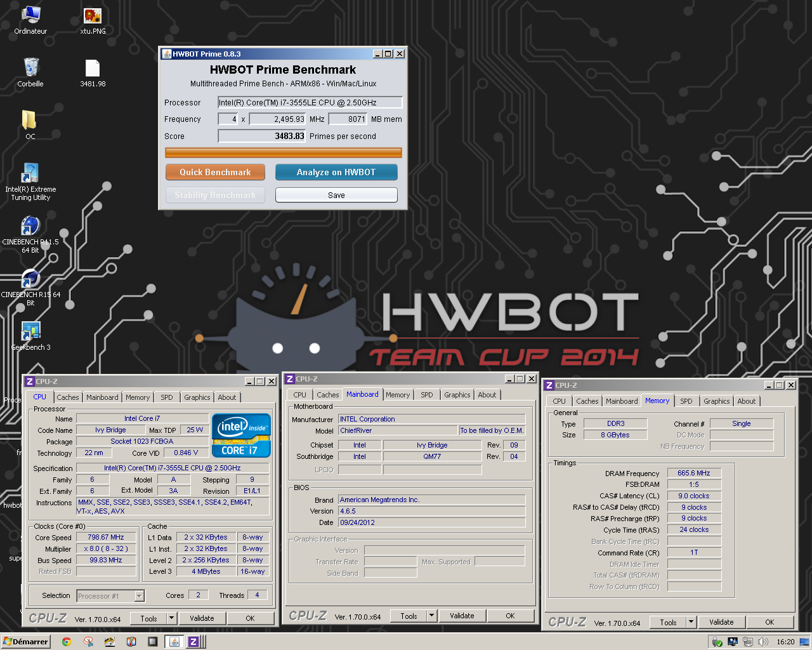Click the show desktop icon beside the clock
The image size is (812, 650).
(x=804, y=642)
